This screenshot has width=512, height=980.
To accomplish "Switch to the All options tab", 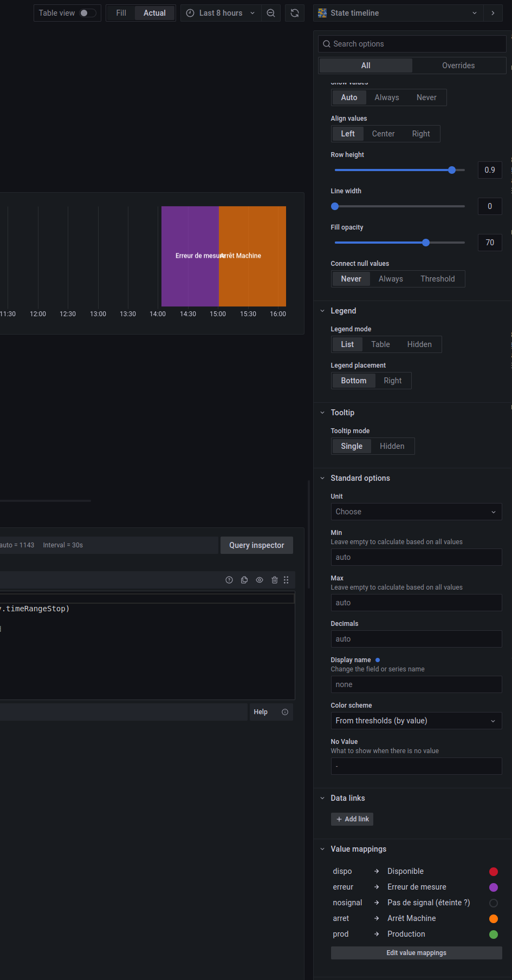I will 366,66.
